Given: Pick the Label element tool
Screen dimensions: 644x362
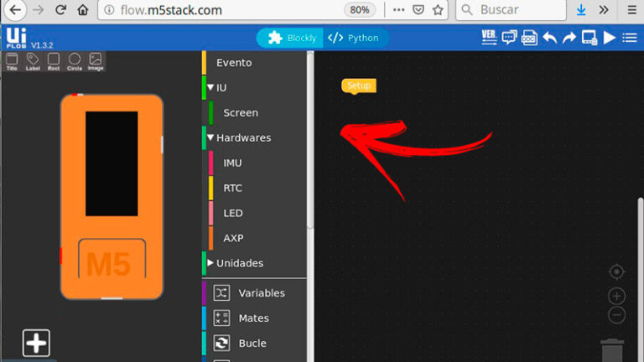Looking at the screenshot, I should pos(33,60).
